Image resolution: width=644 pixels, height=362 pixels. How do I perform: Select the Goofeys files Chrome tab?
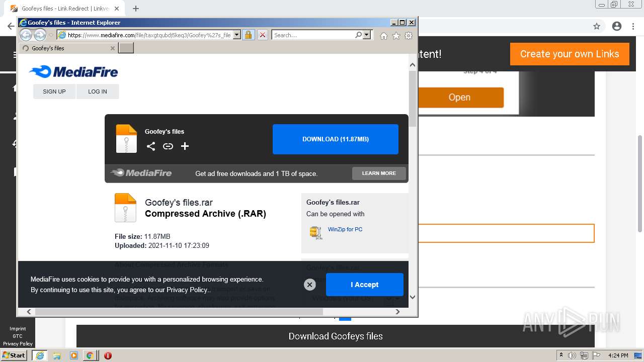coord(65,9)
